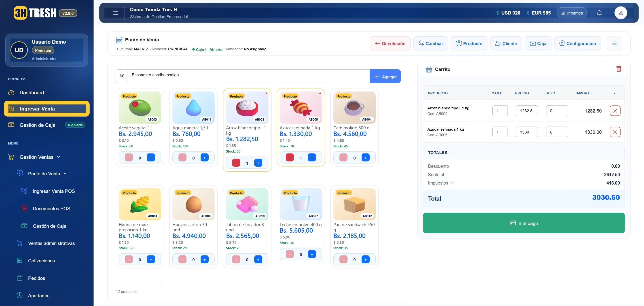Image resolution: width=644 pixels, height=306 pixels.
Task: Add one Pan de sándwich with plus
Action: click(366, 259)
